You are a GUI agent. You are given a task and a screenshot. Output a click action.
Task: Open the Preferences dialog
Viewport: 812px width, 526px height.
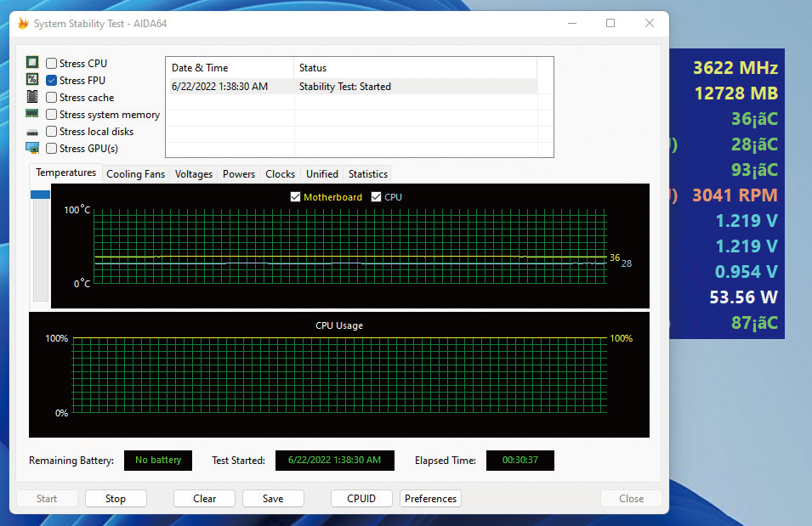pyautogui.click(x=430, y=499)
